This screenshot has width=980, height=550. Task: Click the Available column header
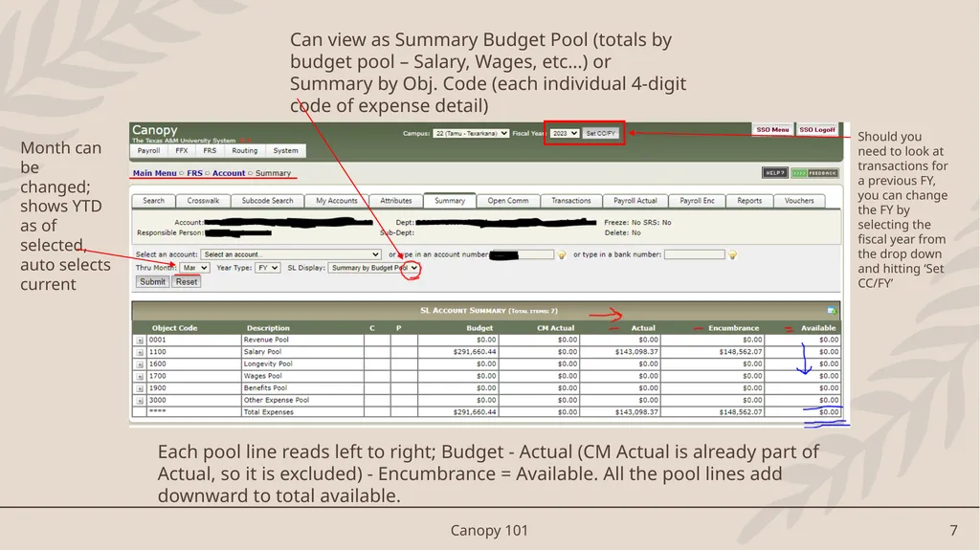pyautogui.click(x=818, y=328)
